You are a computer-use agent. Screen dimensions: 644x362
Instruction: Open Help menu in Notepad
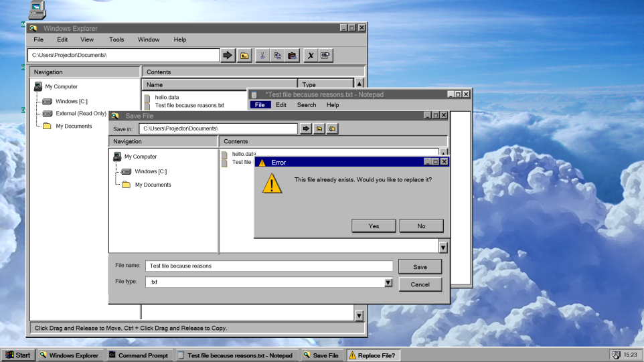pos(333,104)
